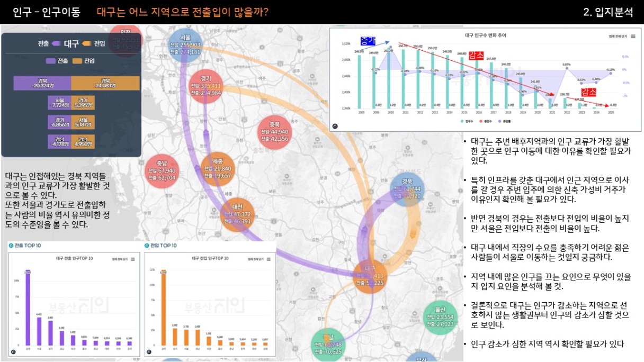Select the 대구 bubble on the map
The height and width of the screenshot is (362, 644).
(x=370, y=276)
